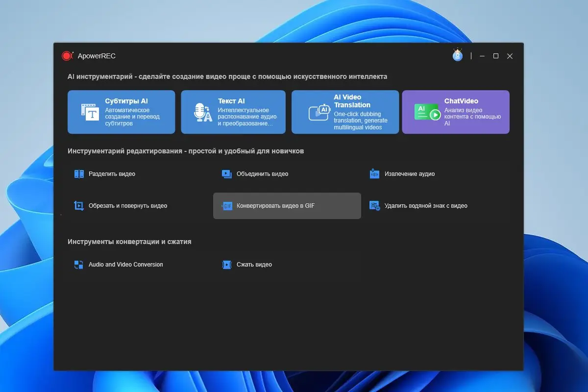This screenshot has height=392, width=588.
Task: Click the Сжать видео compress icon
Action: tap(226, 265)
